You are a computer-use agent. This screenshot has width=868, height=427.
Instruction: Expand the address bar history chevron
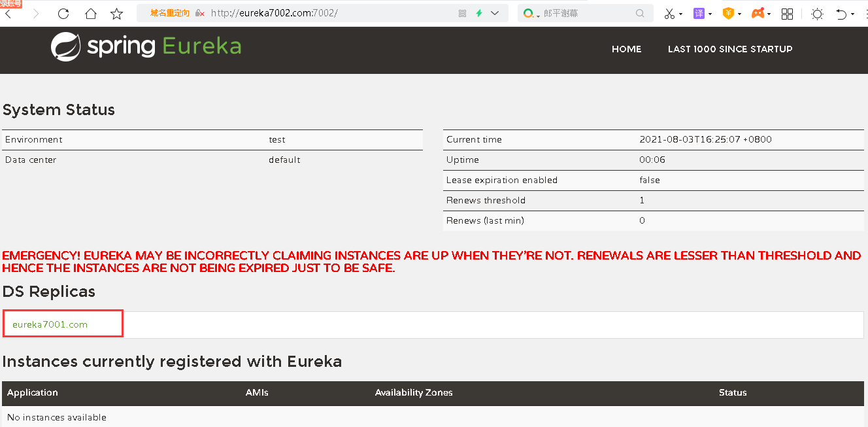click(x=495, y=13)
